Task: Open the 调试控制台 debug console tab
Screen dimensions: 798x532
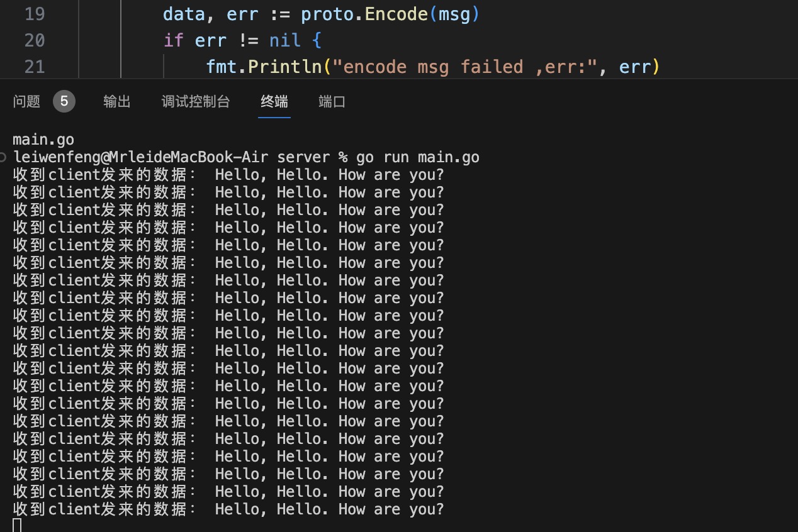Action: pyautogui.click(x=196, y=101)
